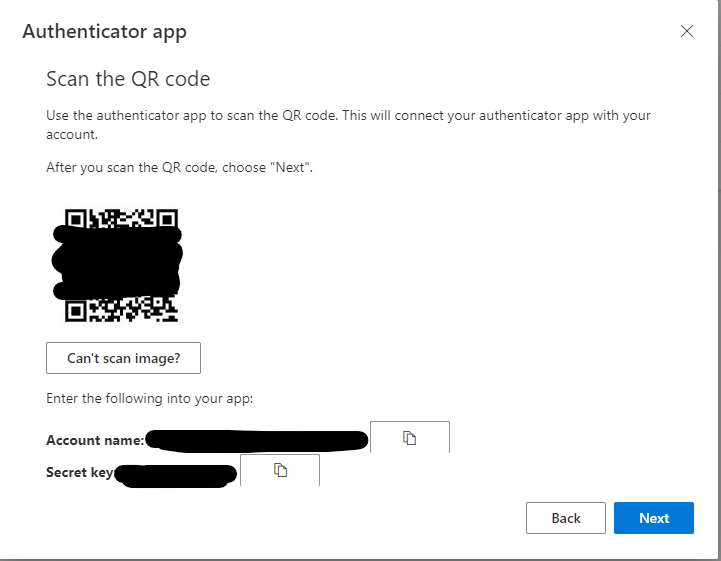Image resolution: width=721 pixels, height=561 pixels.
Task: Go back with the Back button
Action: point(566,518)
